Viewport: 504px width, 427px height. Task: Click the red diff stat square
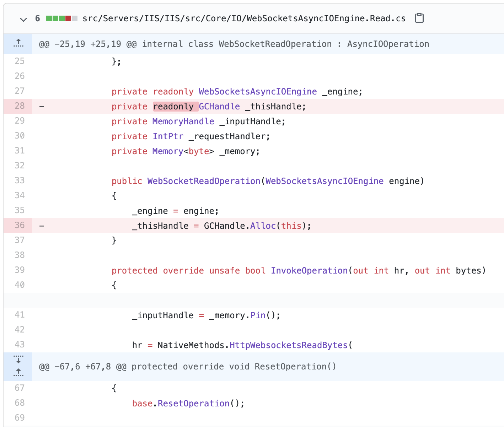[68, 18]
